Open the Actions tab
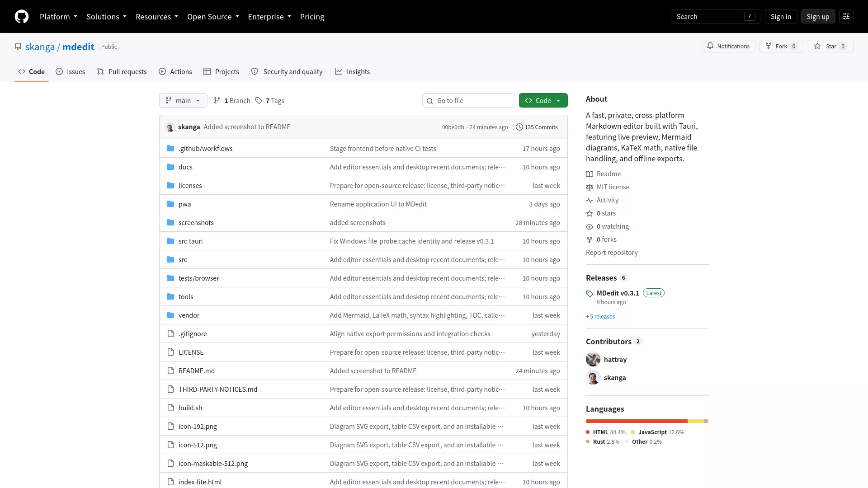 click(175, 72)
